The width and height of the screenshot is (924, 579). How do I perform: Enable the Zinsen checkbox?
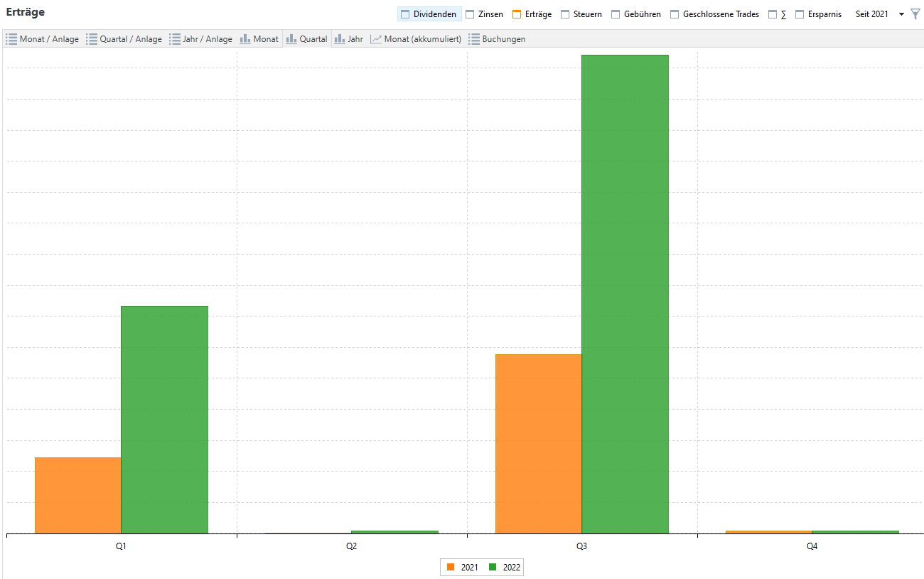[x=470, y=14]
